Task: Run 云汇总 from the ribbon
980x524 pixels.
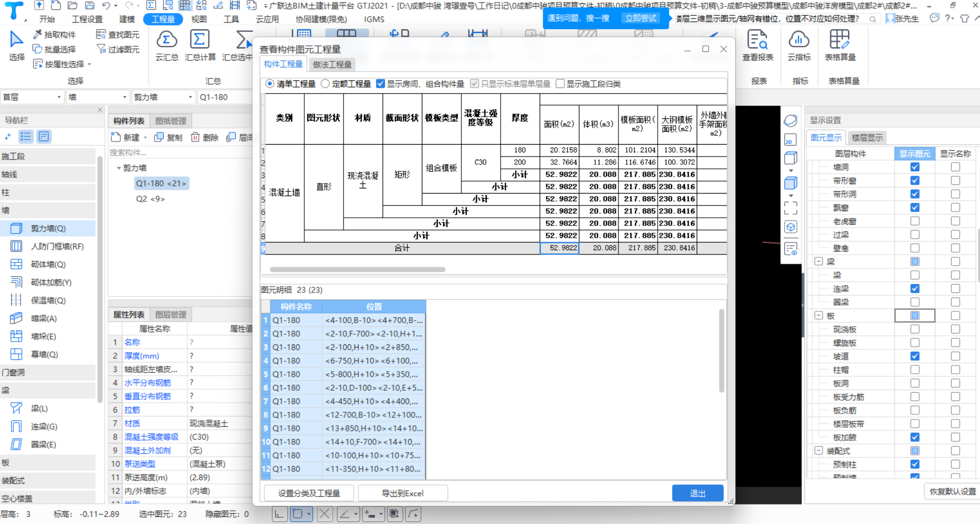Action: coord(167,46)
